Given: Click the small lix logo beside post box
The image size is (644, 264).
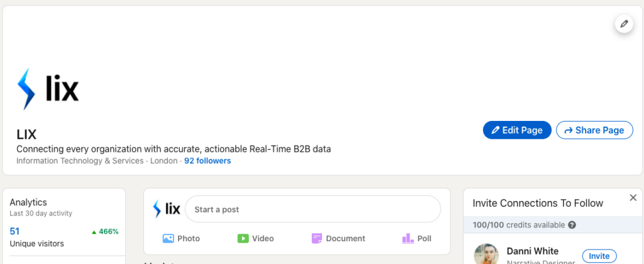Looking at the screenshot, I should (167, 209).
